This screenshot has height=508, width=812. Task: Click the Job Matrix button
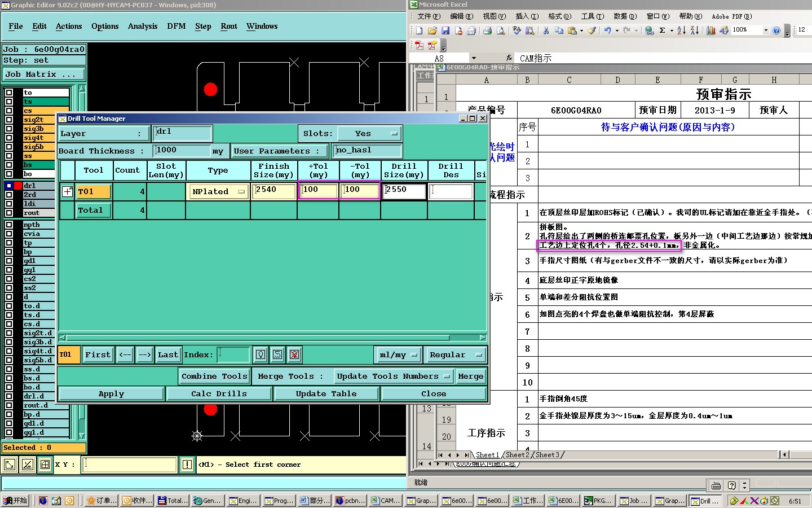click(x=43, y=74)
